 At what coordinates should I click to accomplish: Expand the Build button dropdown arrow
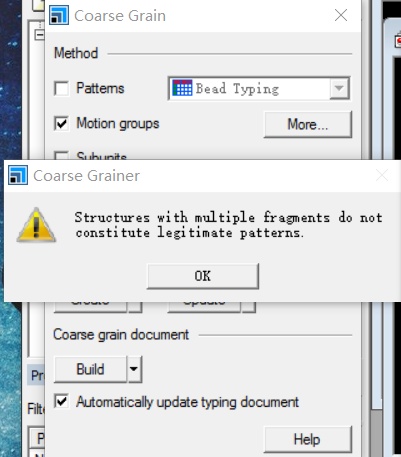pos(134,369)
